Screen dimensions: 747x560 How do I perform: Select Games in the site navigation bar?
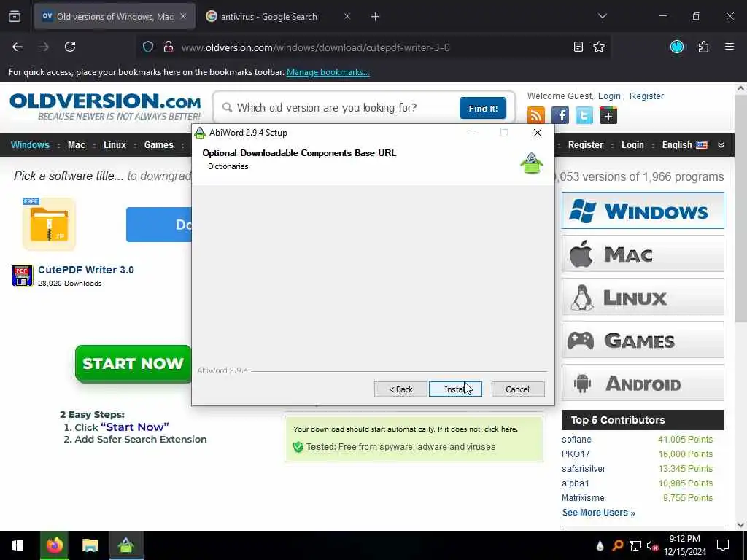[x=158, y=145]
